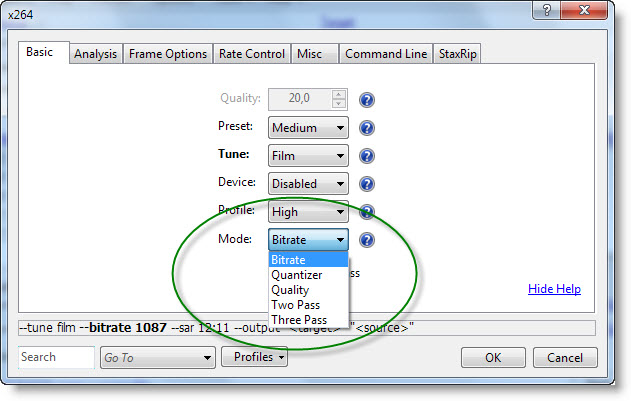Collapse the Mode dropdown showing Bitrate
Screen dimensions: 631x401
click(x=308, y=240)
